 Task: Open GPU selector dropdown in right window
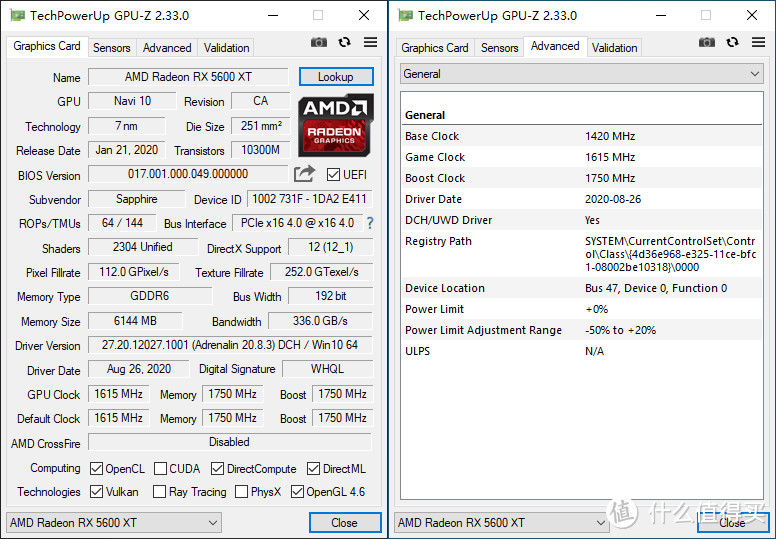tap(501, 523)
